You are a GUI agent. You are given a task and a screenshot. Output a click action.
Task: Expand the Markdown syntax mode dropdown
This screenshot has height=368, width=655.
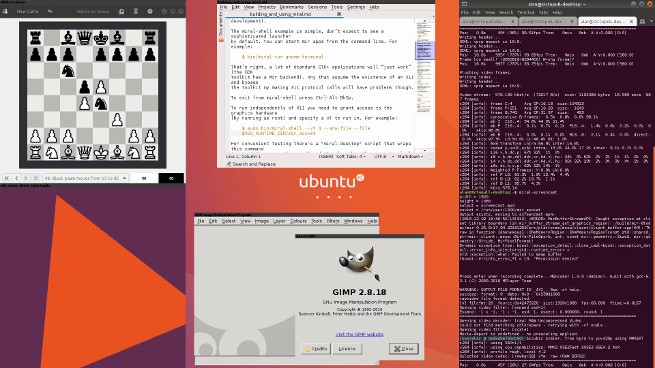point(410,156)
